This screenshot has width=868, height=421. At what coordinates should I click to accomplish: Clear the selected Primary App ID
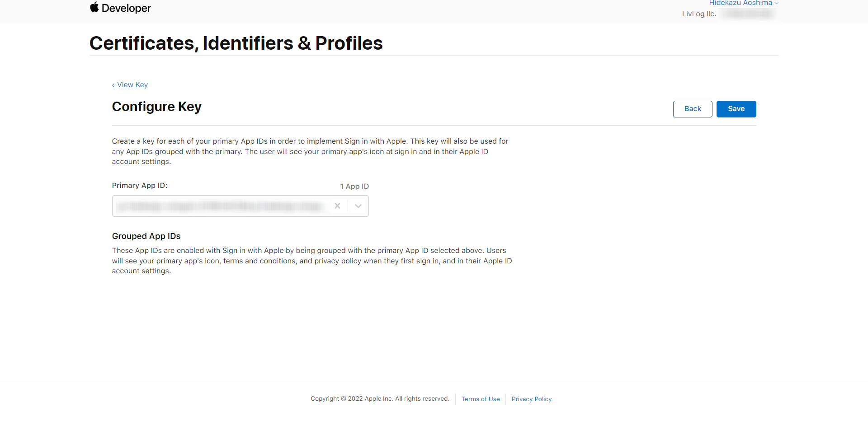point(337,206)
